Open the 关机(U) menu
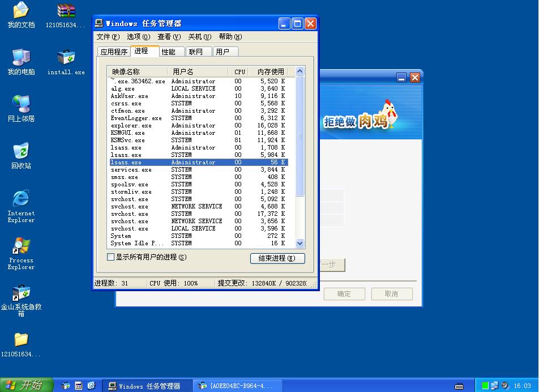Viewport: 539px width, 392px height. (x=200, y=37)
